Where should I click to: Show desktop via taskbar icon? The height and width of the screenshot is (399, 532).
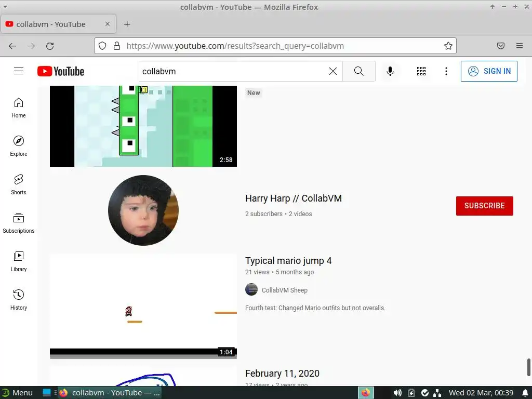(x=46, y=393)
